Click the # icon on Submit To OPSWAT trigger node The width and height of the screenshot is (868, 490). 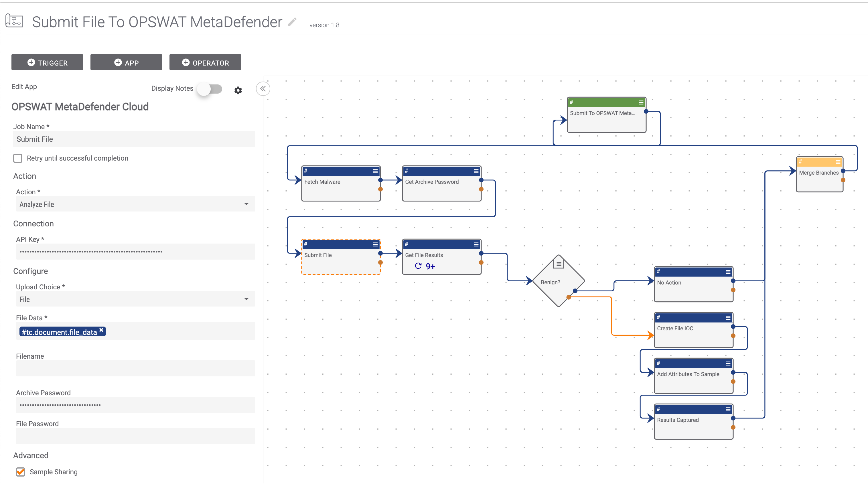(571, 102)
